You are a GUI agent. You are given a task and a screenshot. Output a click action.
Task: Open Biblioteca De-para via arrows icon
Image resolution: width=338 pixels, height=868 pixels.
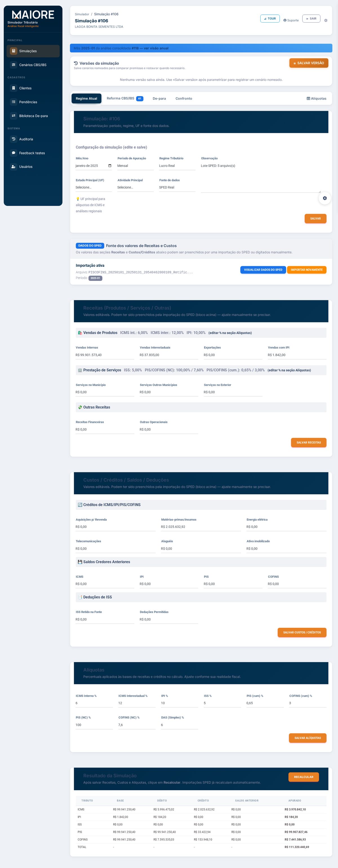coord(14,116)
